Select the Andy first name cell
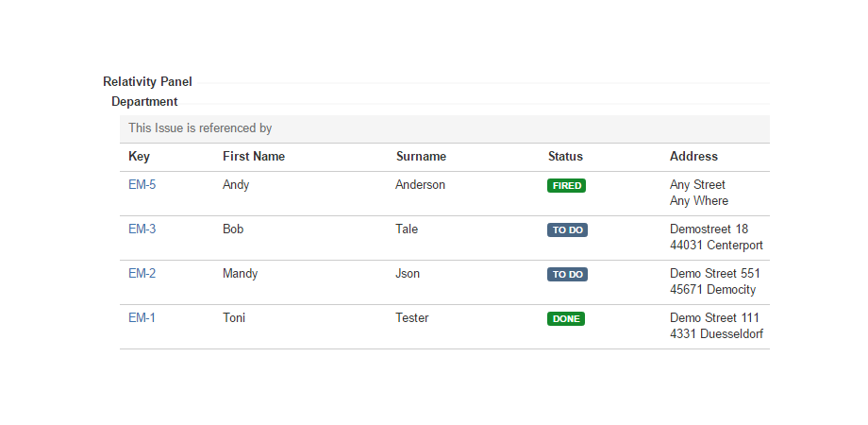 click(x=236, y=185)
